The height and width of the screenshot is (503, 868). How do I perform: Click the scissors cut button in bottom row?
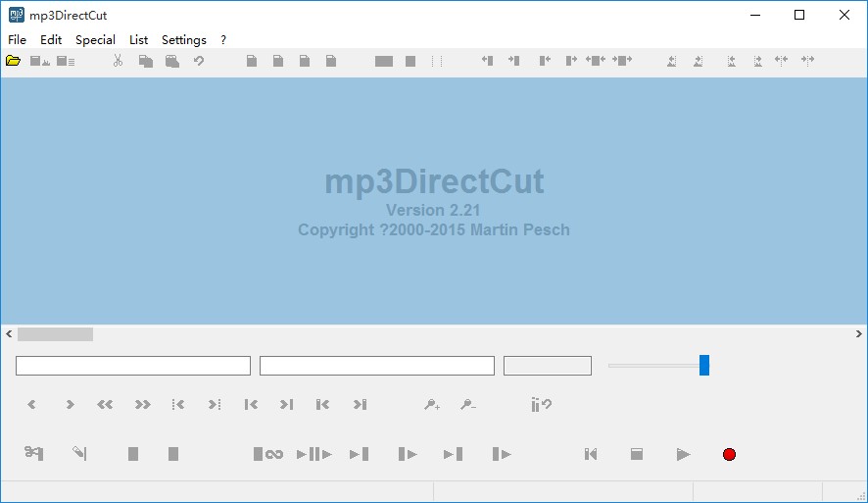pos(33,453)
